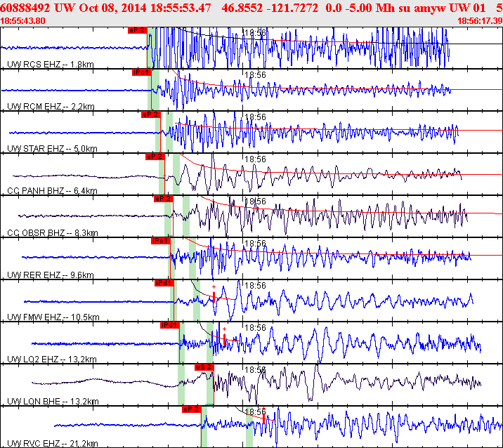Select the label UW FMW EHZ -- 10.5km
The image size is (503, 448).
point(53,317)
